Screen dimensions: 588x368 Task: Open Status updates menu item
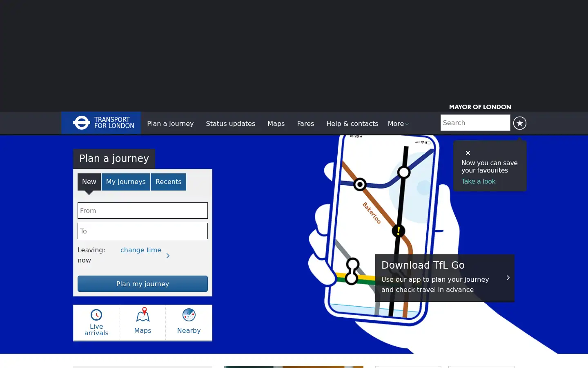(x=230, y=123)
